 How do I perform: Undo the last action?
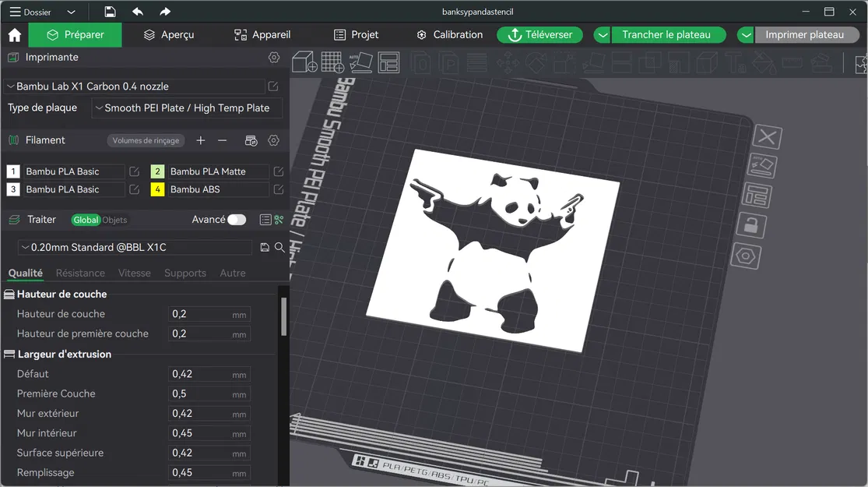coord(138,12)
